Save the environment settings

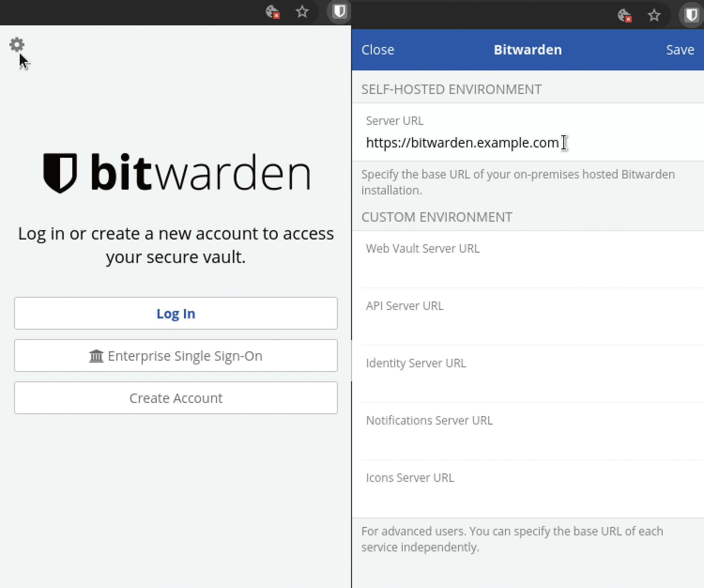(680, 50)
